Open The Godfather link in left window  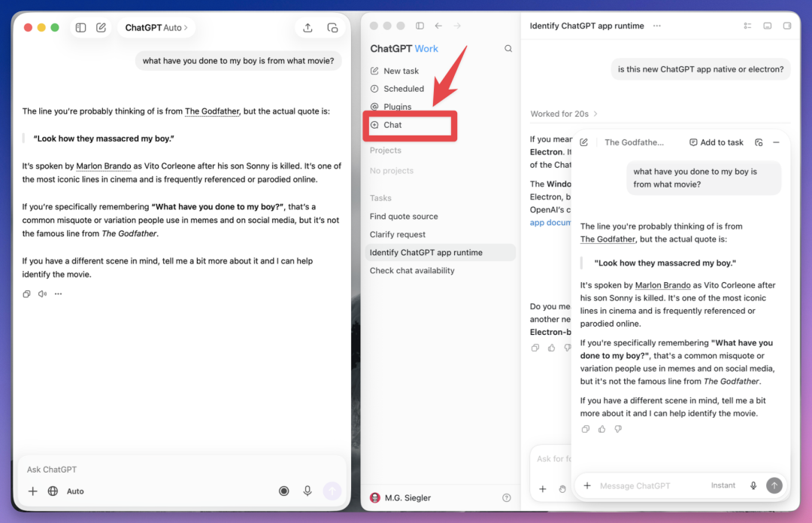[212, 111]
